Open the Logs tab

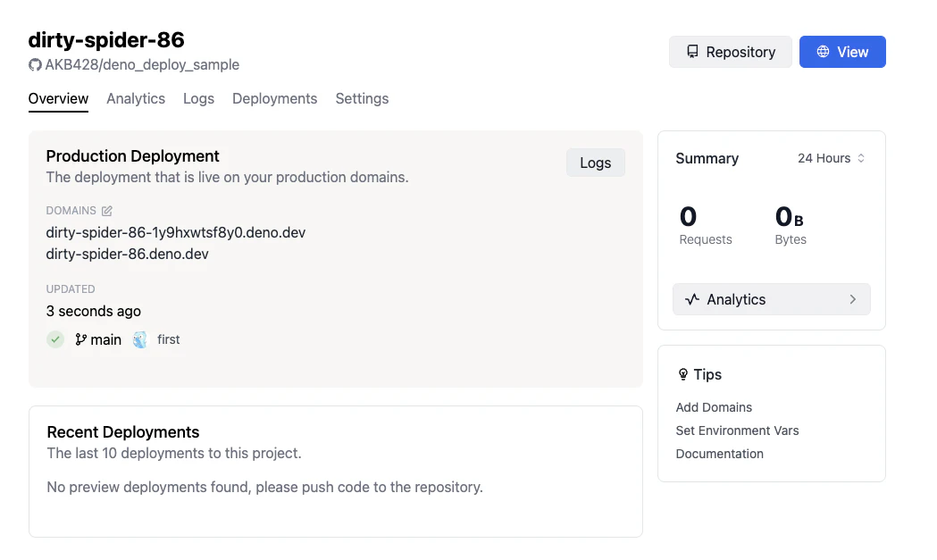[x=198, y=98]
